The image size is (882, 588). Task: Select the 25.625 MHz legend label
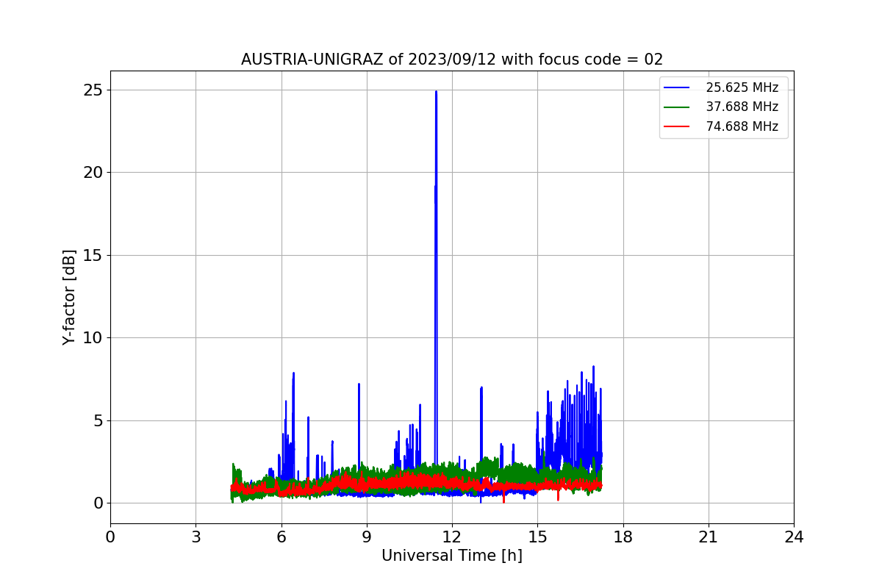pos(742,87)
